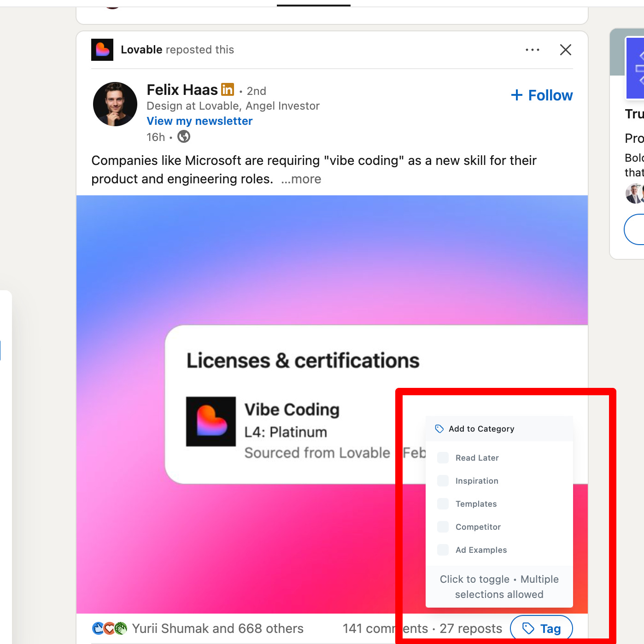Click "Click to toggle · Multiple selections allowed" hint
This screenshot has width=644, height=644.
click(499, 587)
